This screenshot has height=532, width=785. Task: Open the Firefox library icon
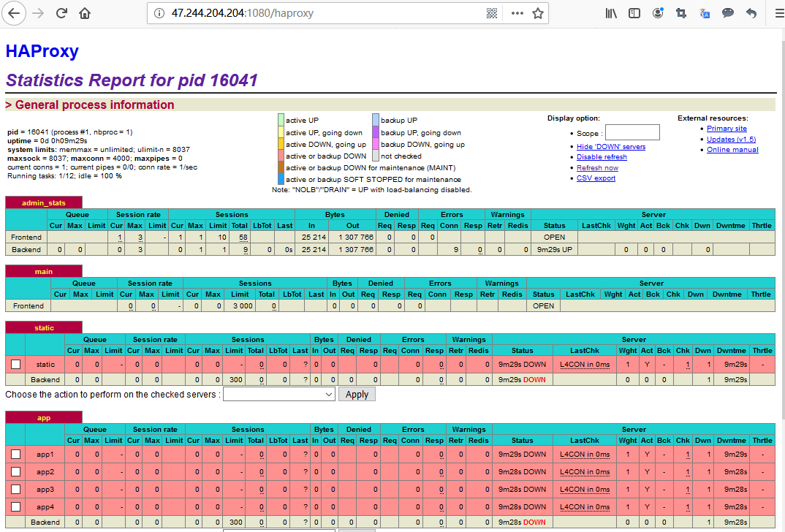click(611, 13)
